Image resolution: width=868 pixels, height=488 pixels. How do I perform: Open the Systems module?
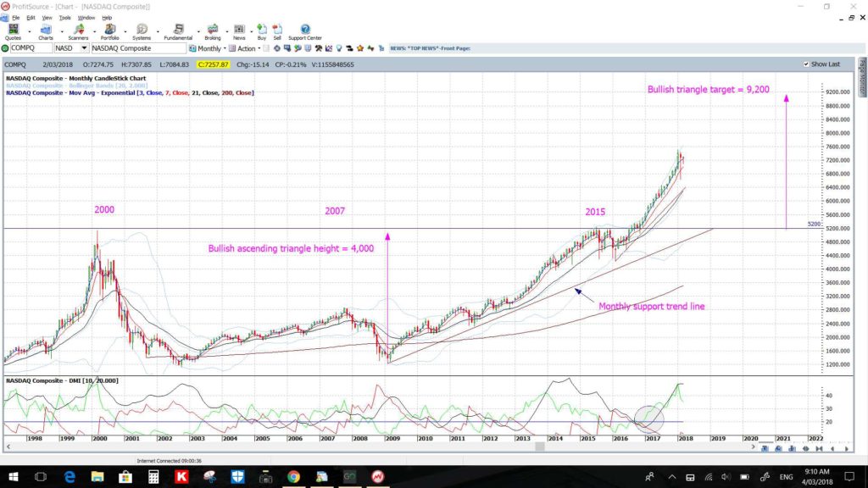click(x=142, y=31)
